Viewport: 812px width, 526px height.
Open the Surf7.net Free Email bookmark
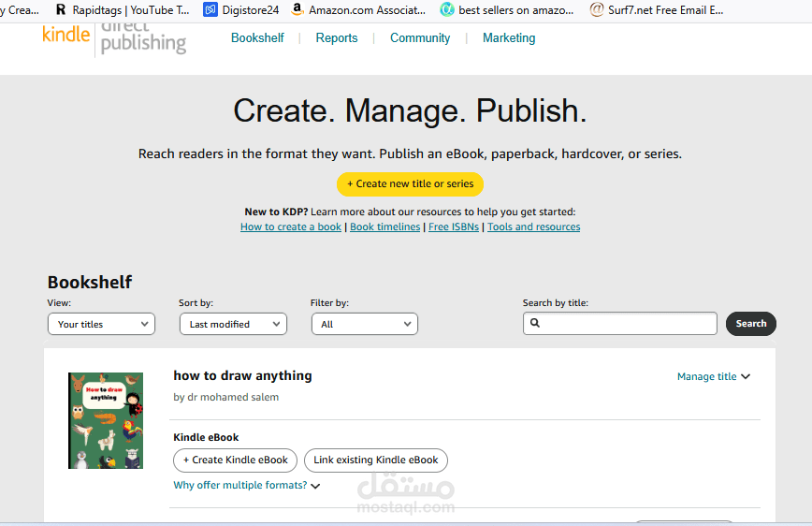pyautogui.click(x=657, y=10)
